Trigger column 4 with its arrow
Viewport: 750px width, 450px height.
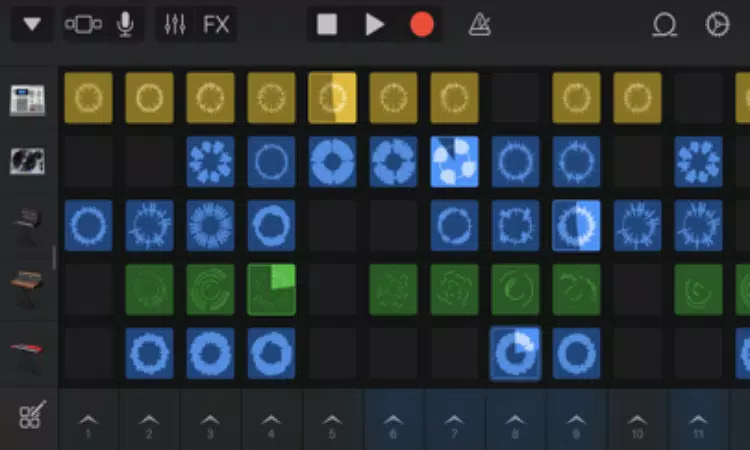[271, 420]
